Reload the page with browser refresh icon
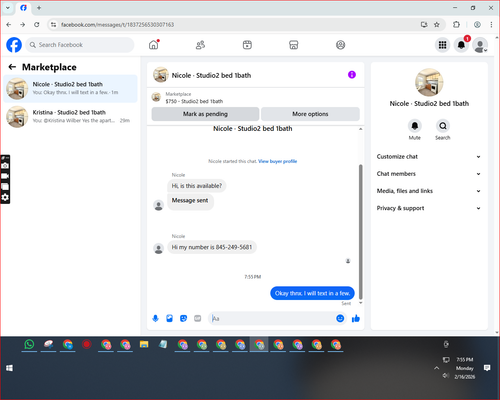 pos(37,25)
